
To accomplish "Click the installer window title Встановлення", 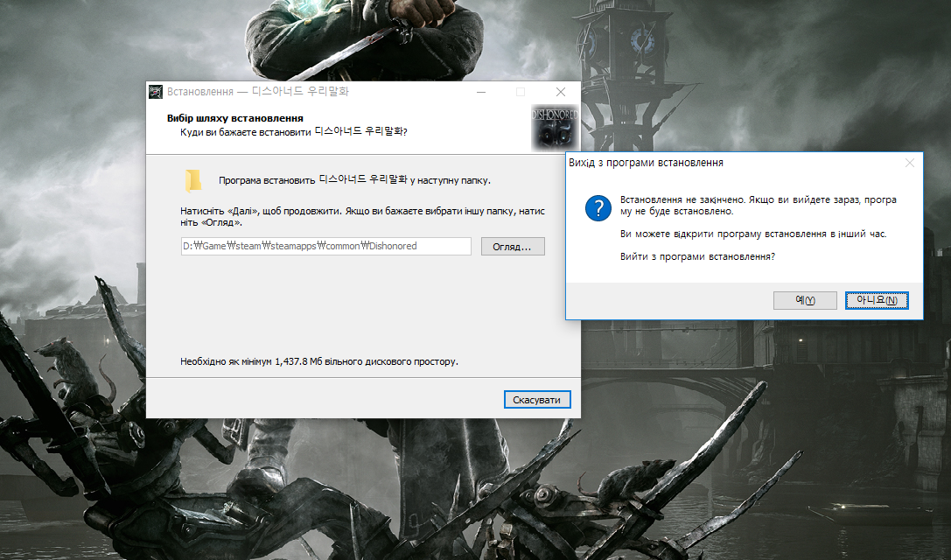I will [258, 92].
